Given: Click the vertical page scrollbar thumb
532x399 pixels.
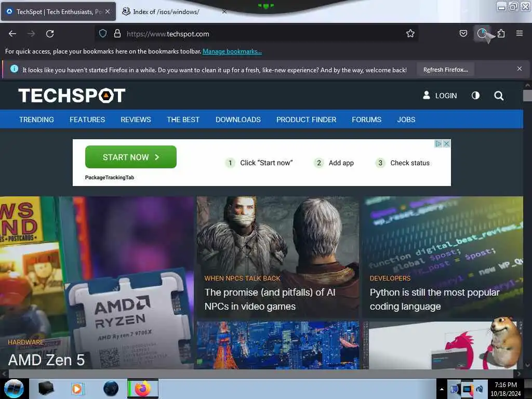Looking at the screenshot, I should point(527,96).
